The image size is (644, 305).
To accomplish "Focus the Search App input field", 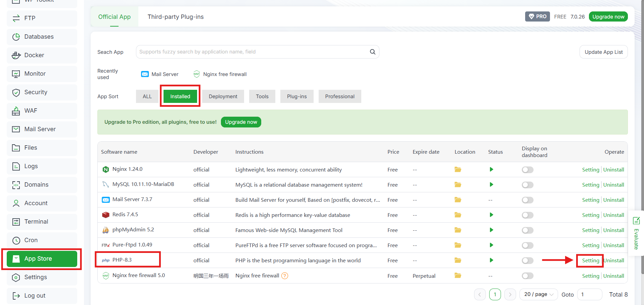I will (258, 52).
